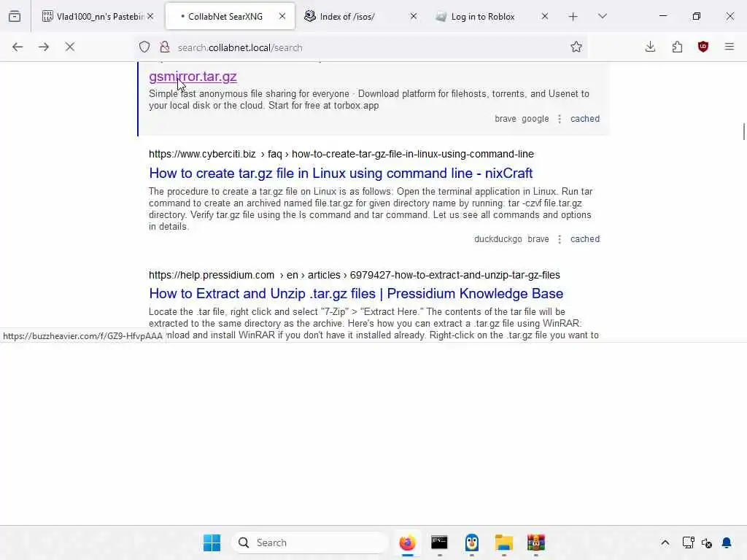Click the brave engine label under gsmirror.tar.gz
747x560 pixels.
[506, 119]
